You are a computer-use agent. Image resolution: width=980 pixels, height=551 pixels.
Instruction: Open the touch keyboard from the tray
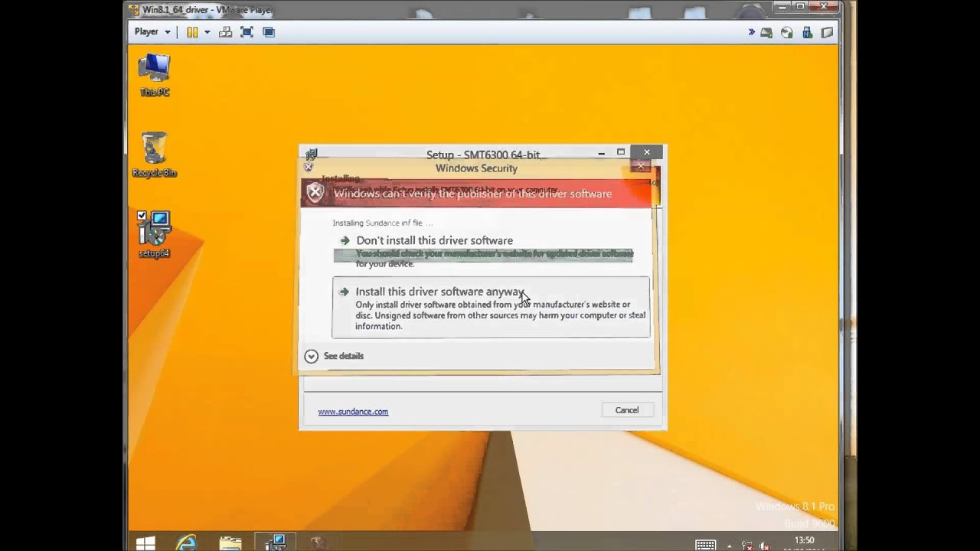[705, 545]
